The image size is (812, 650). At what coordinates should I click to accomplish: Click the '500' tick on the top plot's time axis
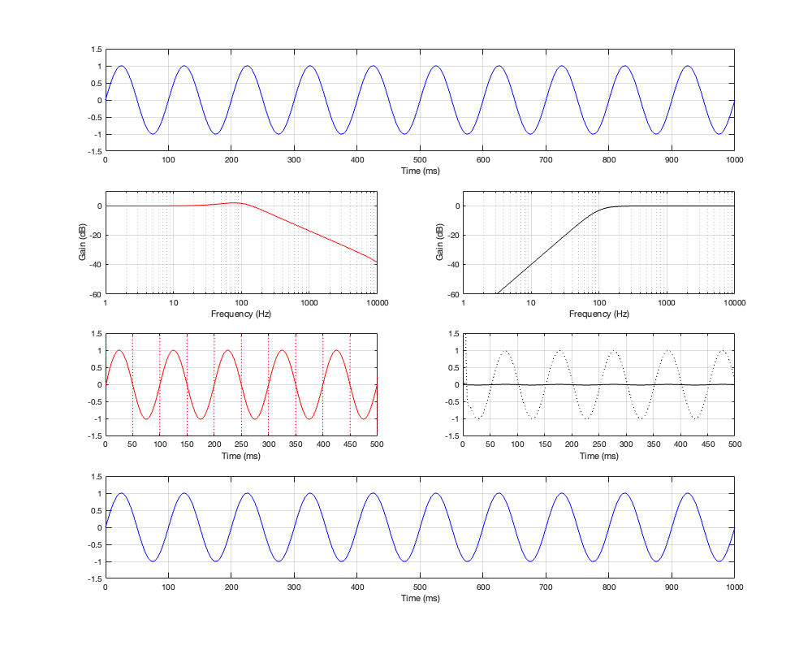pos(420,160)
